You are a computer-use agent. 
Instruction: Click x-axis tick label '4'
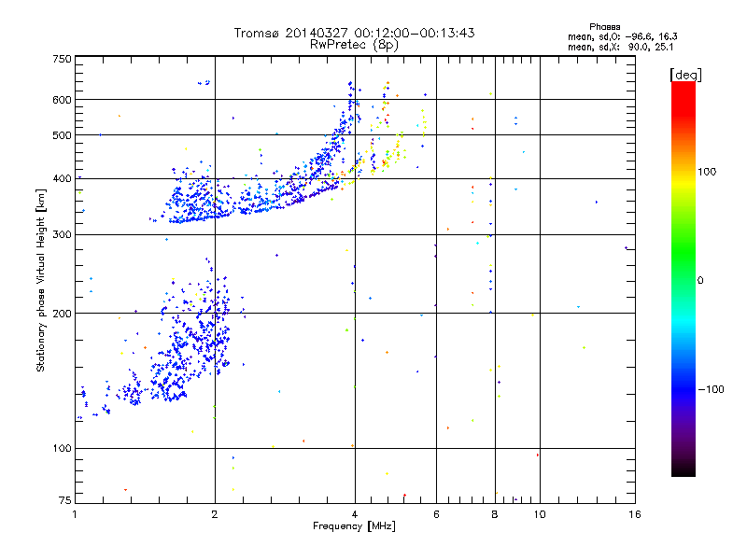355,514
